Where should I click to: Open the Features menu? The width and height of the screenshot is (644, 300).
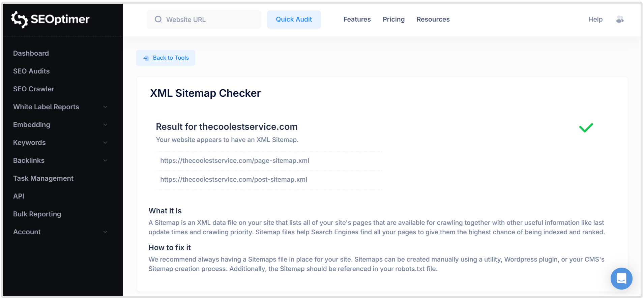[x=357, y=20]
